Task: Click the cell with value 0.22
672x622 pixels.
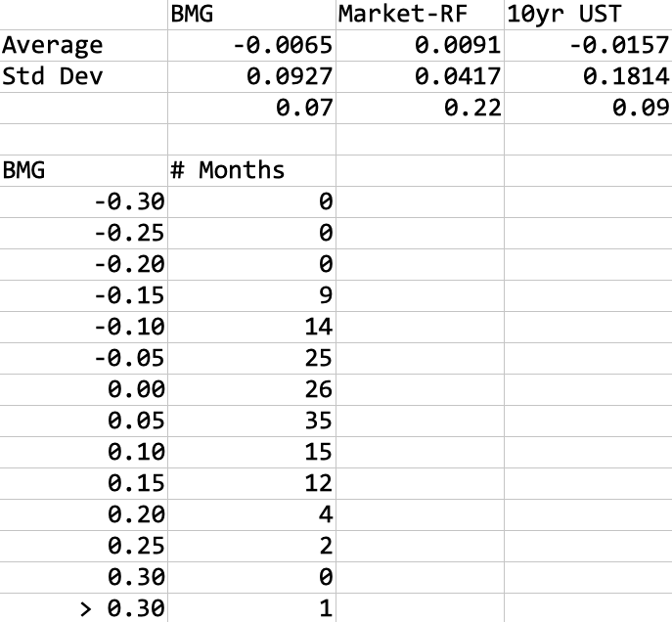Action: pyautogui.click(x=420, y=108)
